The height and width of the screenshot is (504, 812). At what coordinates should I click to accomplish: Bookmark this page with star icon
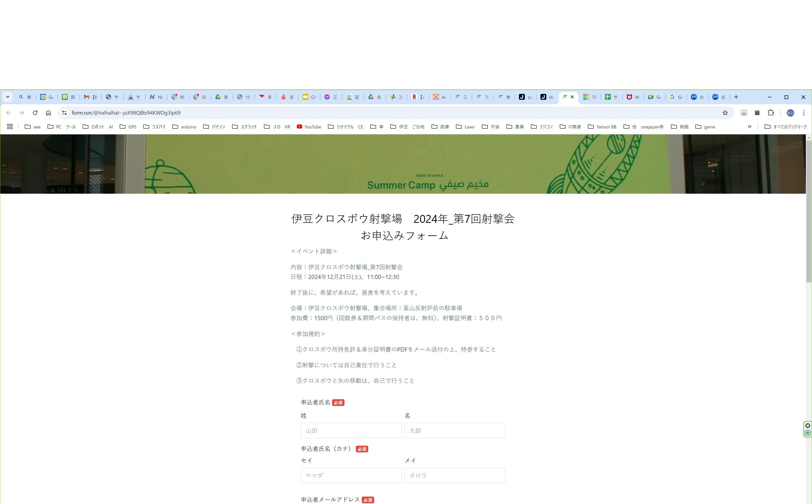[x=725, y=113]
